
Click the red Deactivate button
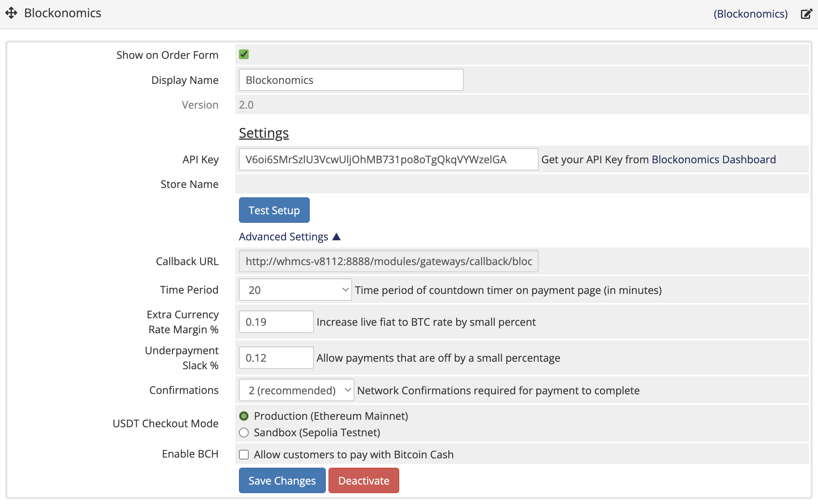tap(364, 480)
